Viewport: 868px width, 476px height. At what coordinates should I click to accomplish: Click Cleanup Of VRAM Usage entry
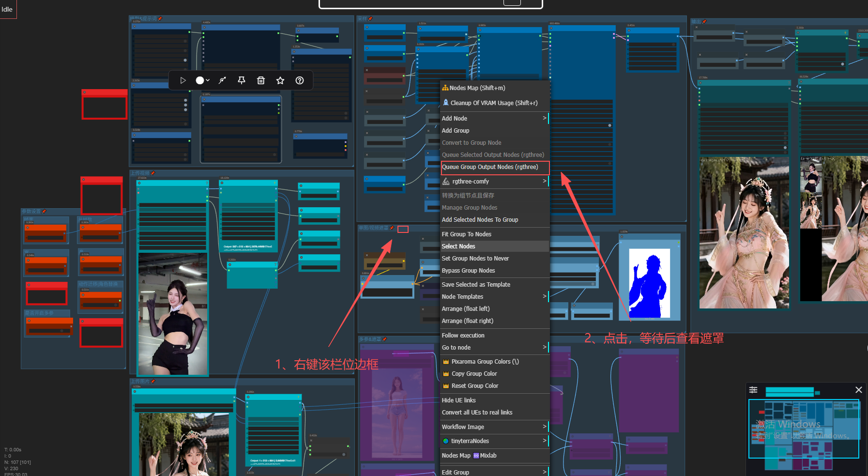tap(494, 103)
